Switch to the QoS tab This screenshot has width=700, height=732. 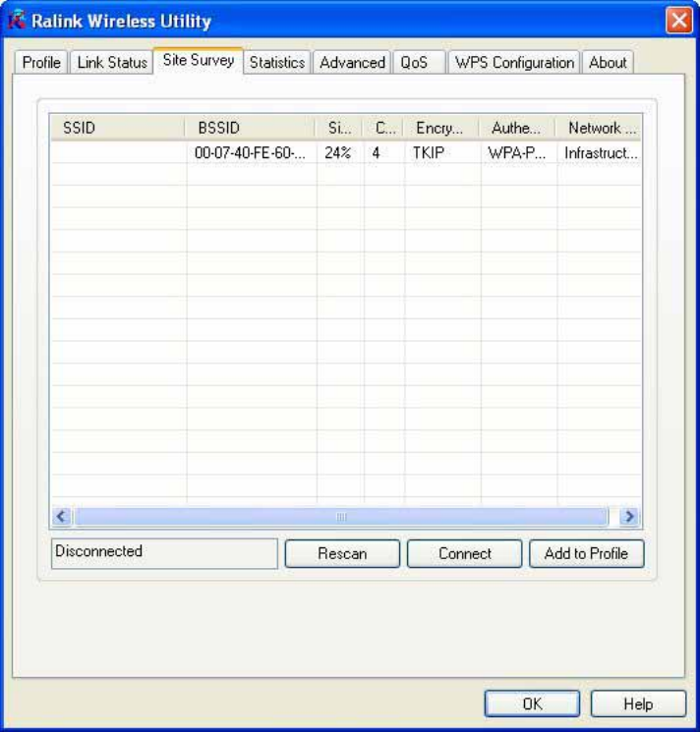(419, 63)
